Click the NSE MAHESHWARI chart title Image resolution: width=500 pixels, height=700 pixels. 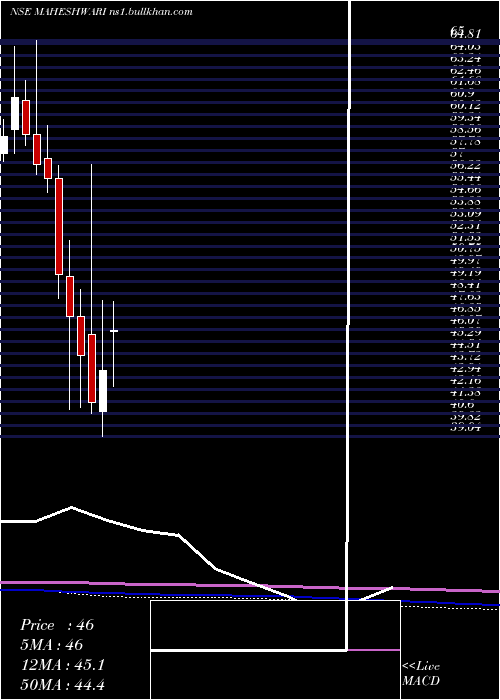(101, 12)
